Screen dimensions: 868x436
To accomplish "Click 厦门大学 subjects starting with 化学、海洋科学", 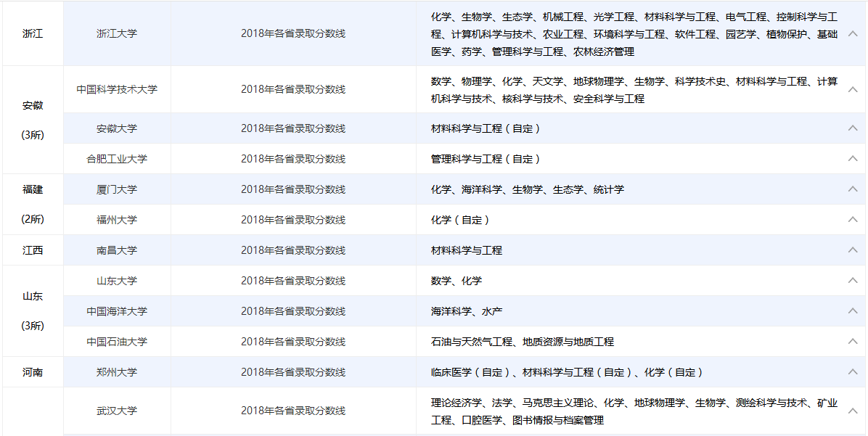I will pyautogui.click(x=528, y=189).
